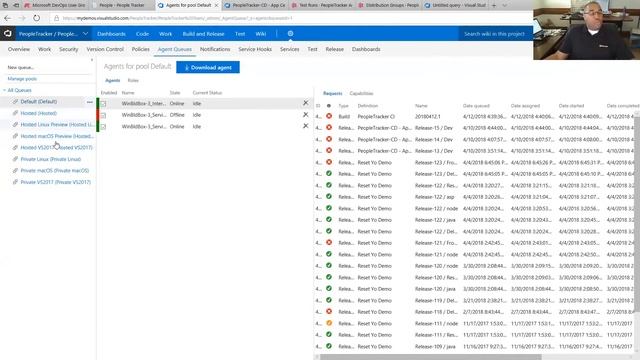Select the Requests tab
The height and width of the screenshot is (360, 640).
333,93
